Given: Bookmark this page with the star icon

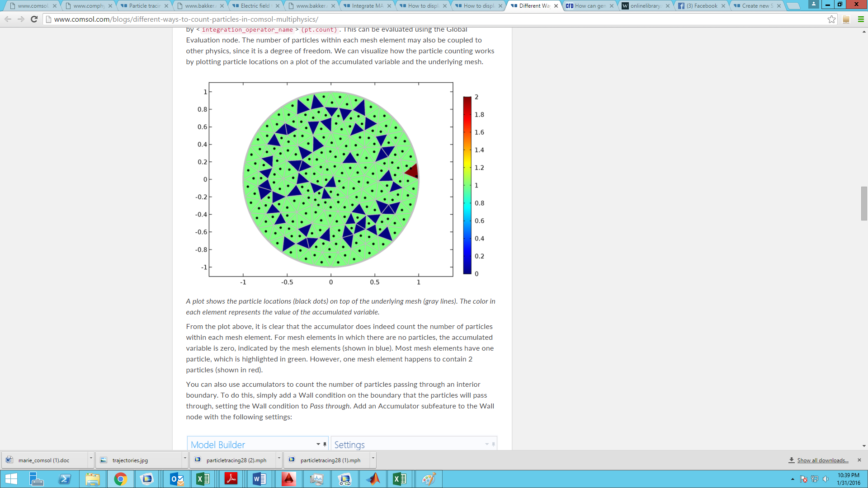Looking at the screenshot, I should tap(831, 19).
